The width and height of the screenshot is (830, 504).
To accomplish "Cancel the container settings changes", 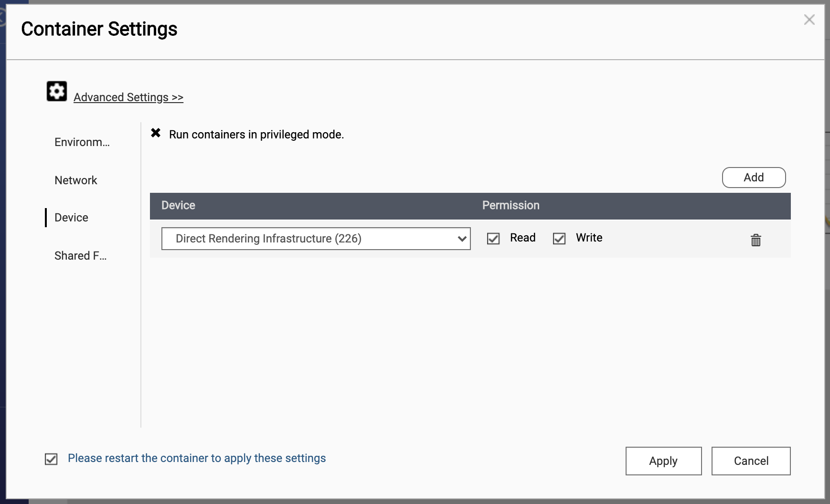I will 751,461.
